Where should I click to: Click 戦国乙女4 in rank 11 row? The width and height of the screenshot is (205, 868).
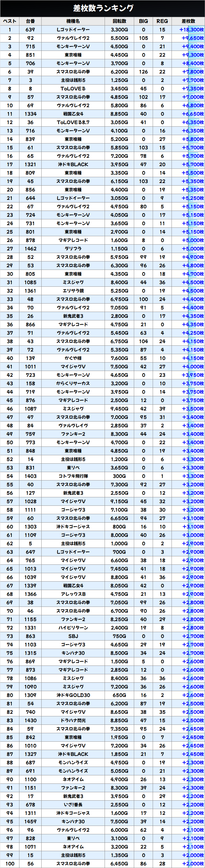click(73, 114)
